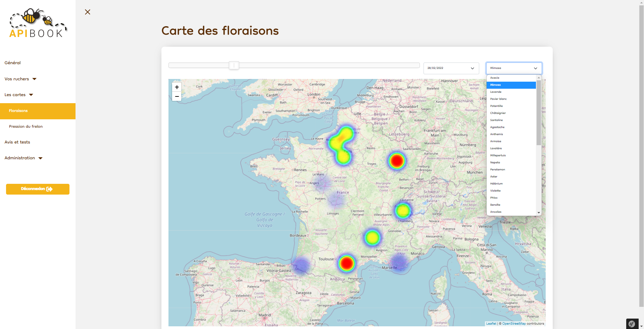The height and width of the screenshot is (329, 644).
Task: Click the red heat spot near Toulouse
Action: click(346, 263)
